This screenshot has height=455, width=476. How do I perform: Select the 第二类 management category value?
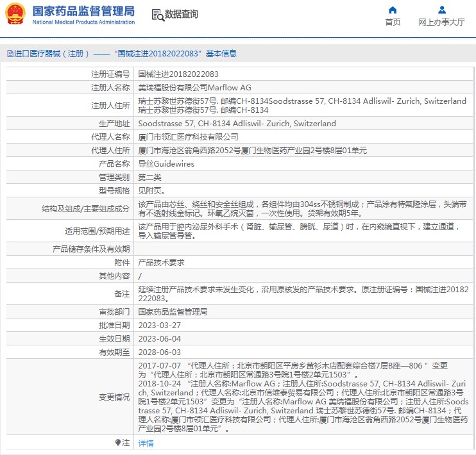click(x=150, y=177)
